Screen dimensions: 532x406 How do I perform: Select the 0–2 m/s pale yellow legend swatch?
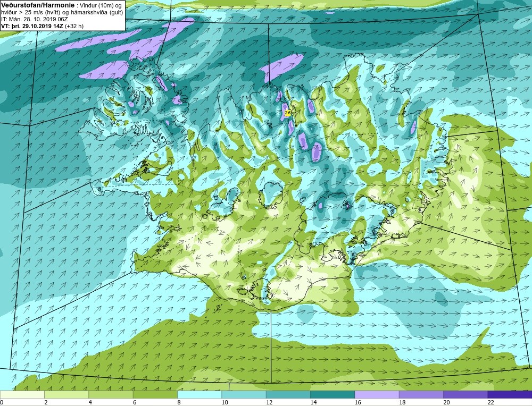(x=22, y=394)
